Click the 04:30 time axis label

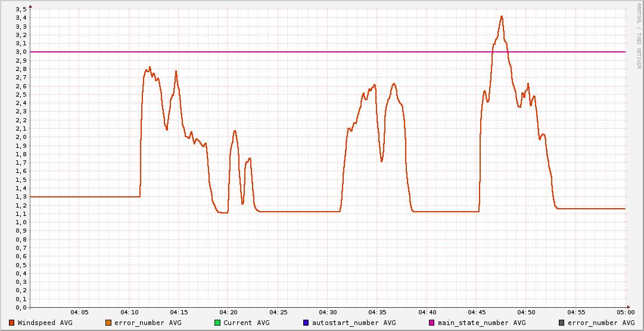click(x=328, y=313)
